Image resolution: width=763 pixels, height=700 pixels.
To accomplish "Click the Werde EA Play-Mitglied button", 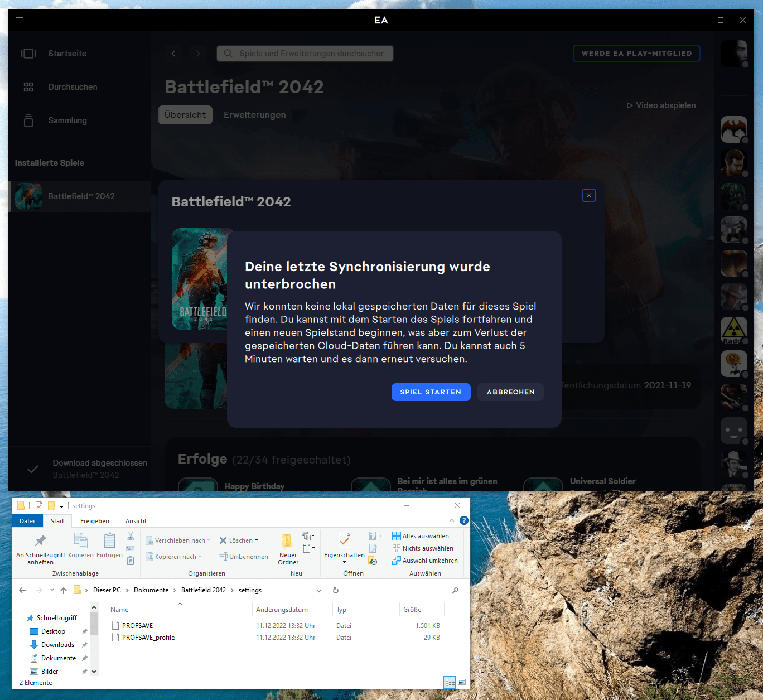I will click(x=636, y=54).
